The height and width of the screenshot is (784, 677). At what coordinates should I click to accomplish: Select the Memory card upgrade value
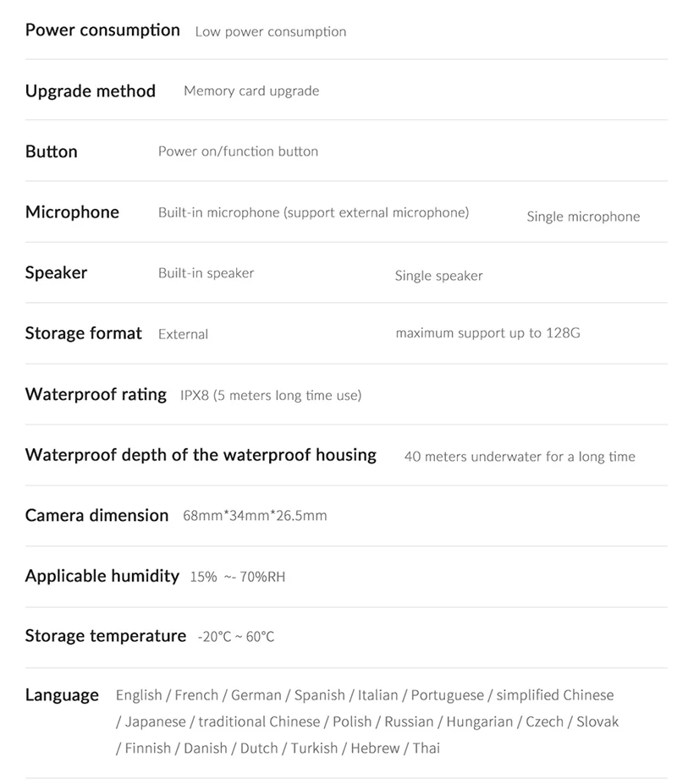pos(251,91)
